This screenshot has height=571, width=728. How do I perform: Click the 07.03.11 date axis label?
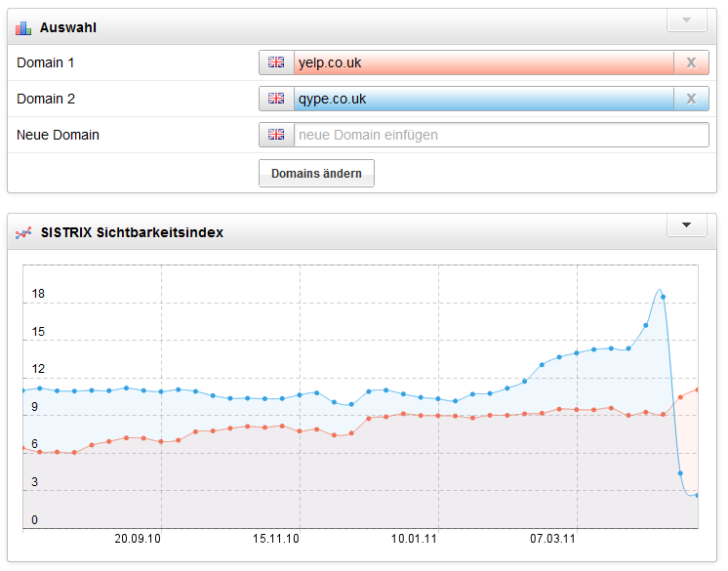pos(553,538)
